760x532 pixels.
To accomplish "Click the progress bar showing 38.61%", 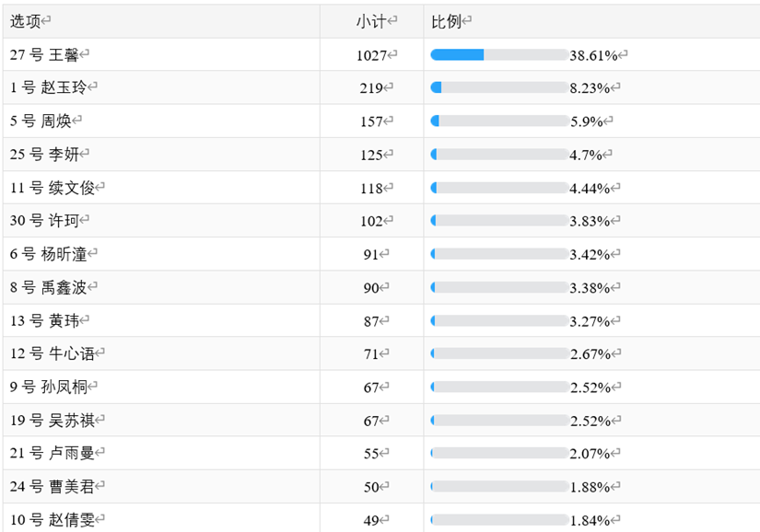I will 498,55.
